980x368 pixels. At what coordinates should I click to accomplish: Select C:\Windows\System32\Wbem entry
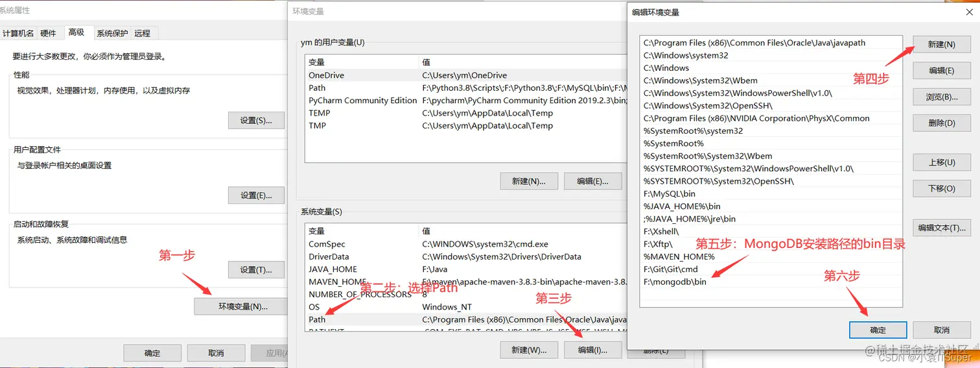tap(771, 80)
